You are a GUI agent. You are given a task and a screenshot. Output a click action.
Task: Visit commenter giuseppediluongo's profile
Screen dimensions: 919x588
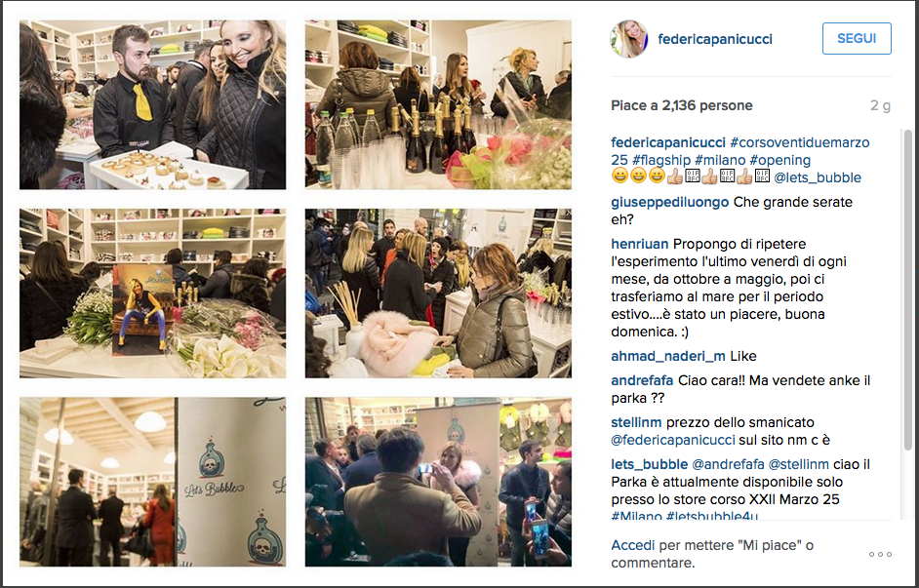click(670, 202)
